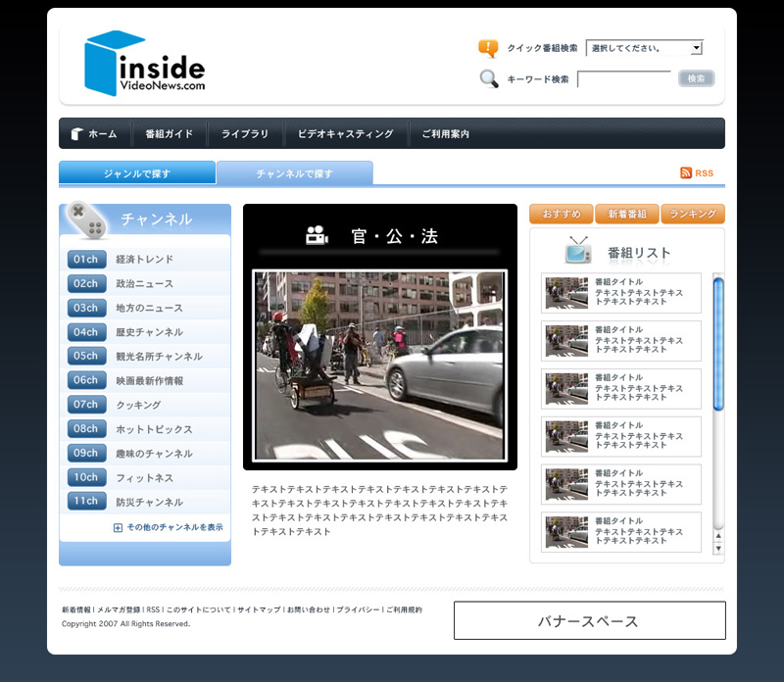The width and height of the screenshot is (784, 682).
Task: Click the inside VideoNews.com cube logo
Action: tap(115, 63)
